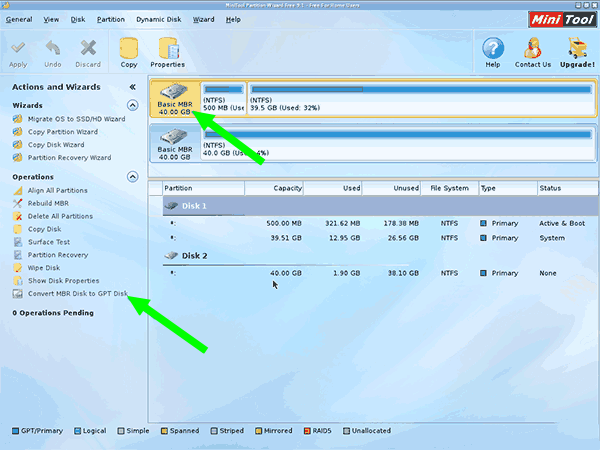Viewport: 600px width, 450px height.
Task: Click the Partition Recovery Wizard icon
Action: 17,158
